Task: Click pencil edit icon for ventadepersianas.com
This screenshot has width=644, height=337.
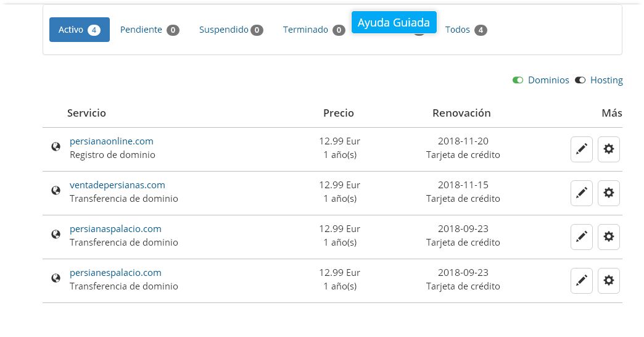Action: 582,193
